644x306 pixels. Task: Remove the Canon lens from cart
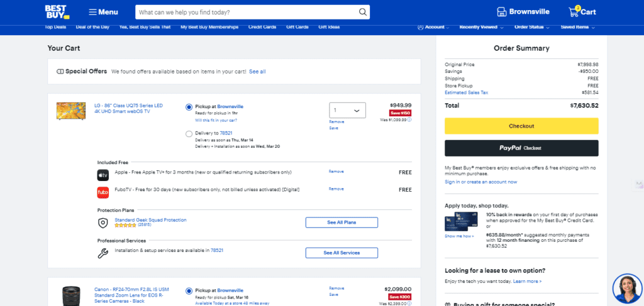(x=336, y=288)
